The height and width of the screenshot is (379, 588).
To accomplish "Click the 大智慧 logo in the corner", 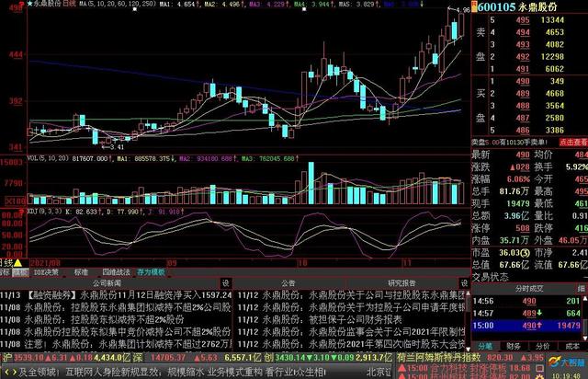I will coord(567,362).
